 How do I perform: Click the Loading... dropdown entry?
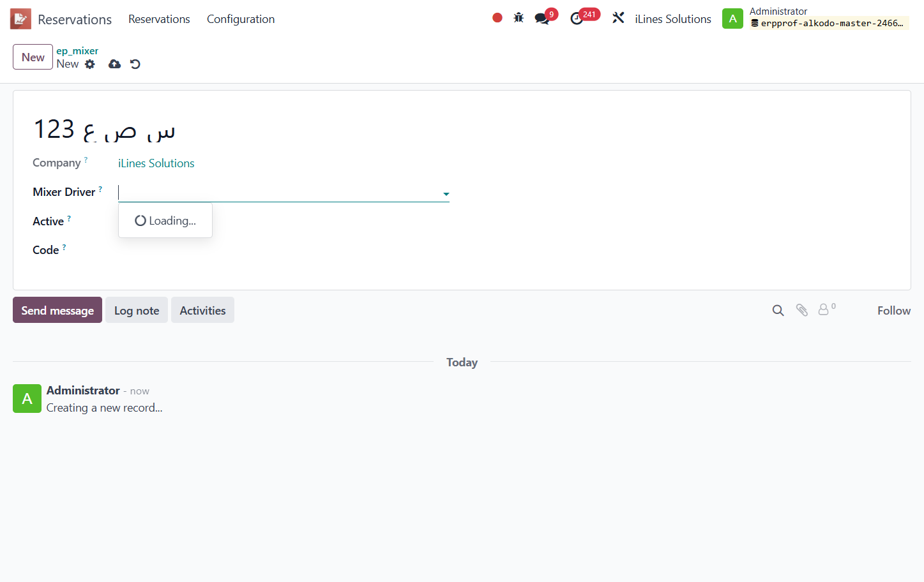[165, 221]
